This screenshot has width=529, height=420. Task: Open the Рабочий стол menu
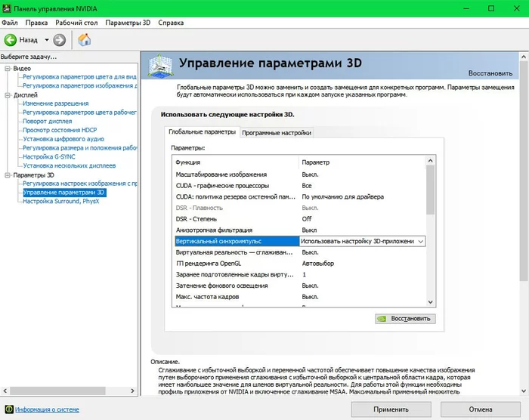tap(76, 23)
